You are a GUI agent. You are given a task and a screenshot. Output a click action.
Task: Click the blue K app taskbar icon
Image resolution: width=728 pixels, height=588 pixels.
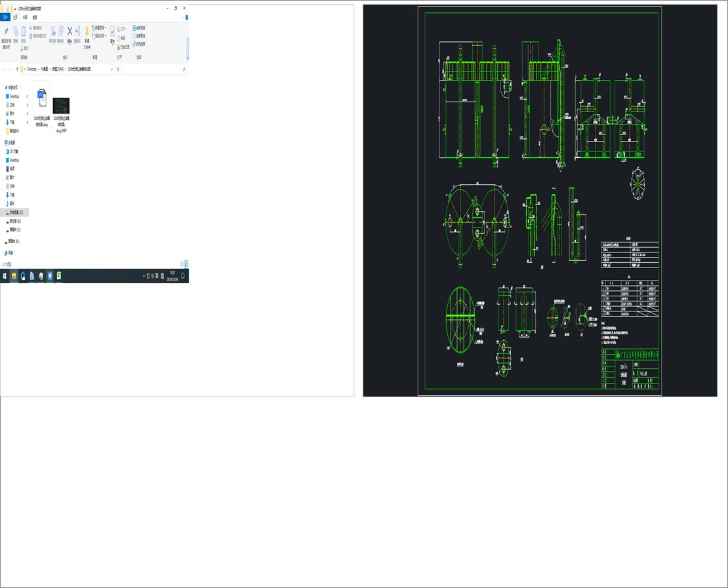tap(50, 276)
